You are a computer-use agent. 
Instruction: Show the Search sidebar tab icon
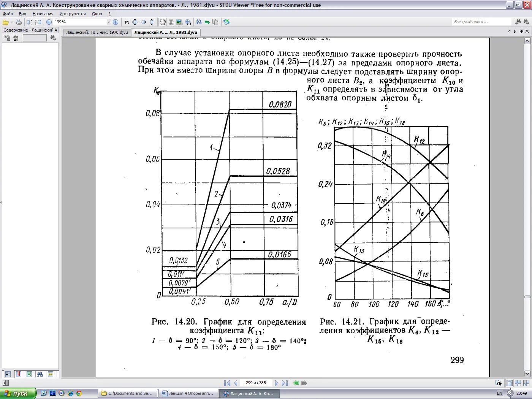(40, 374)
